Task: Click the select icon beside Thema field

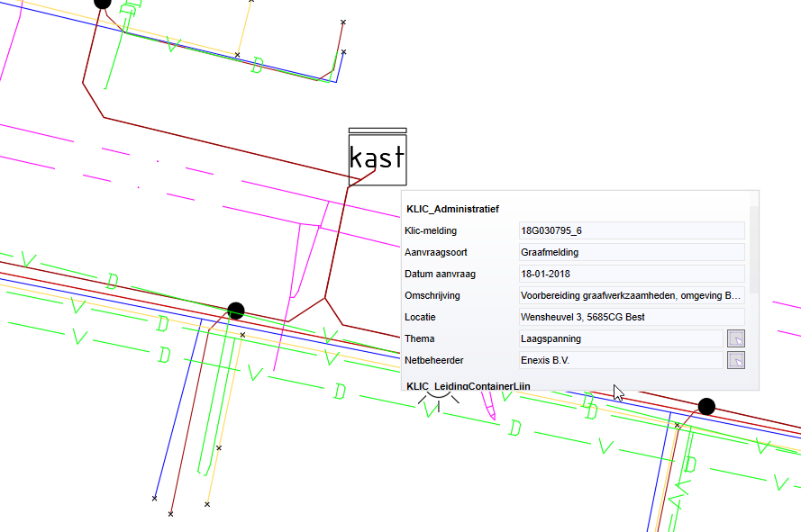Action: click(x=736, y=338)
